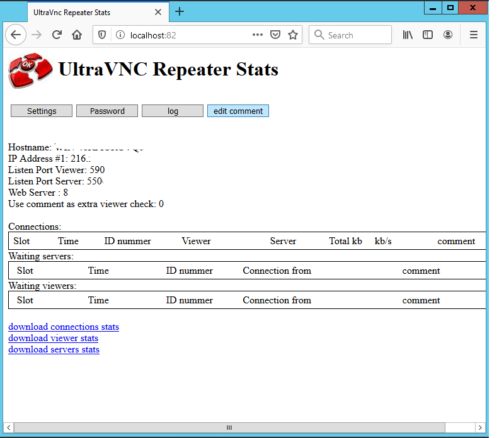This screenshot has height=438, width=504.
Task: Open the Library bookshelf icon
Action: pyautogui.click(x=408, y=35)
